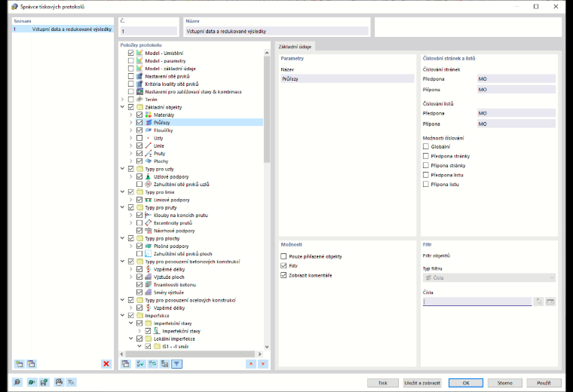Enable the Globální numbering checkbox

point(426,146)
